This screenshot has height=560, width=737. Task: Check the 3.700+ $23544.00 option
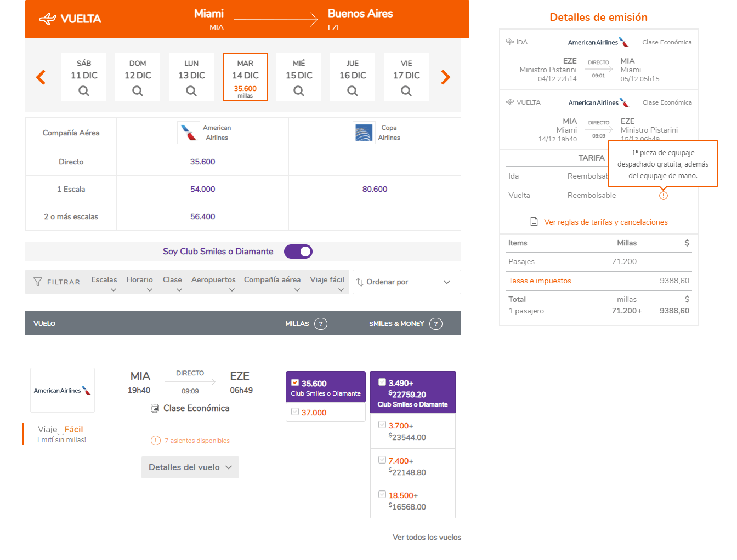(x=382, y=425)
